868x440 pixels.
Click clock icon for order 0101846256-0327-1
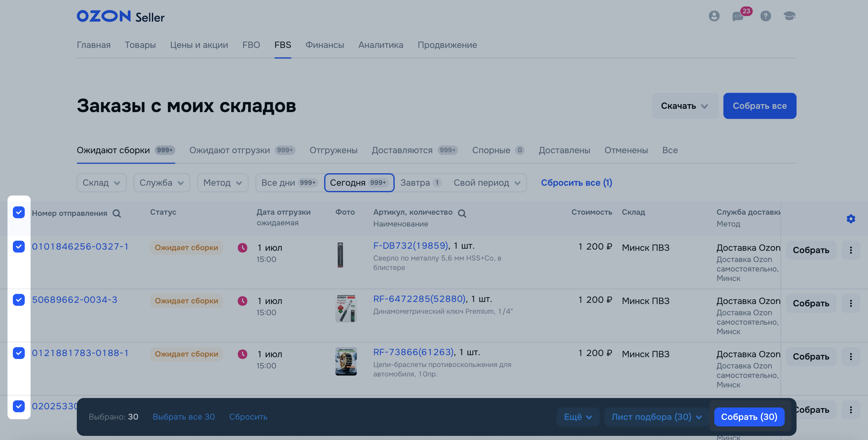pyautogui.click(x=242, y=248)
